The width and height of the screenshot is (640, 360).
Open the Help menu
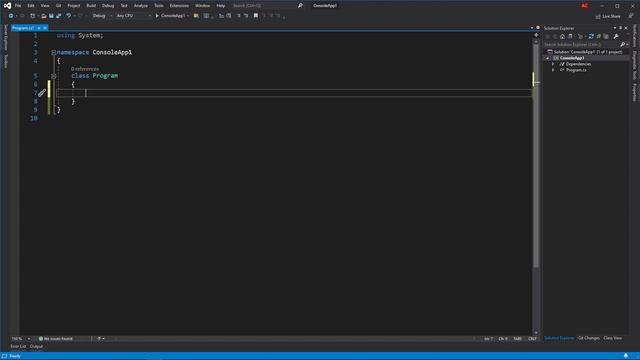coord(221,6)
